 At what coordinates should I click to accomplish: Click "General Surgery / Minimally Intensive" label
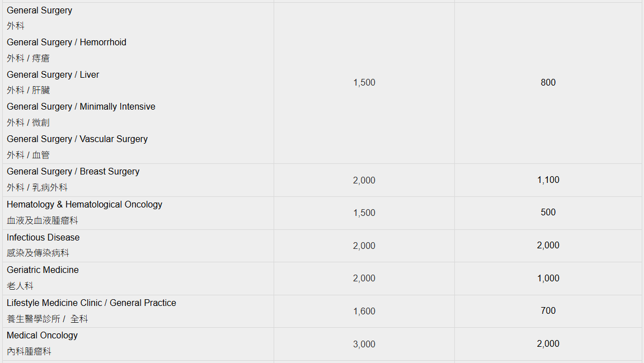tap(81, 107)
